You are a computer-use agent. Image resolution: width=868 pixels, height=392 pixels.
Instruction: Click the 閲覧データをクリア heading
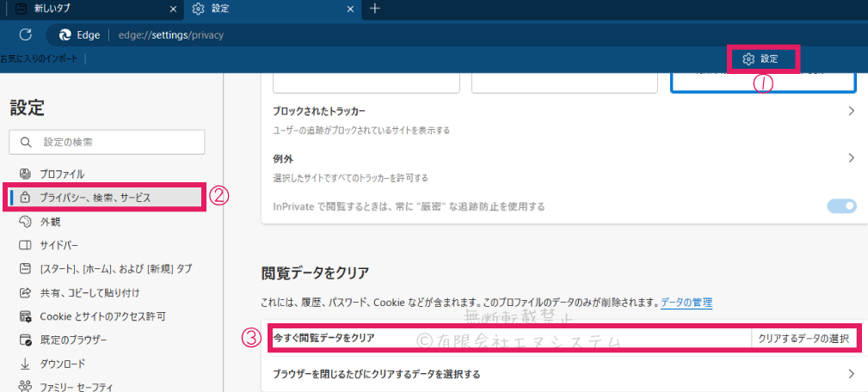pyautogui.click(x=315, y=272)
